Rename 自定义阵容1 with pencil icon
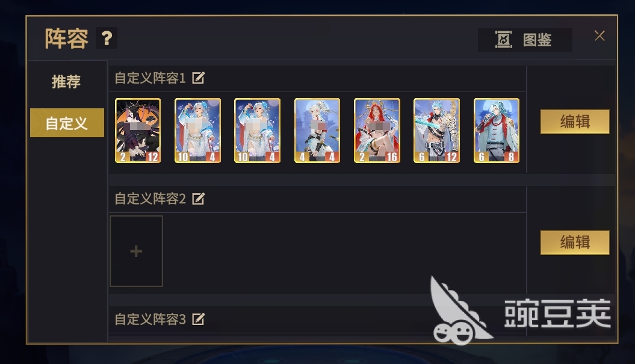 pyautogui.click(x=199, y=78)
